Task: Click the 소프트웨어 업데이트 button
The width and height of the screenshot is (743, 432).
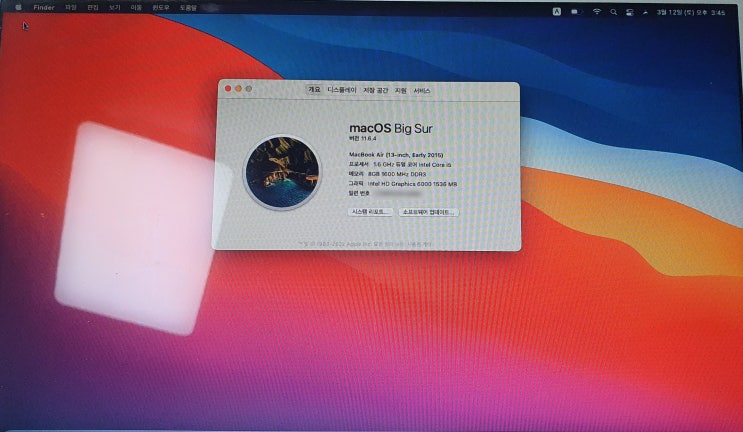Action: coord(429,212)
